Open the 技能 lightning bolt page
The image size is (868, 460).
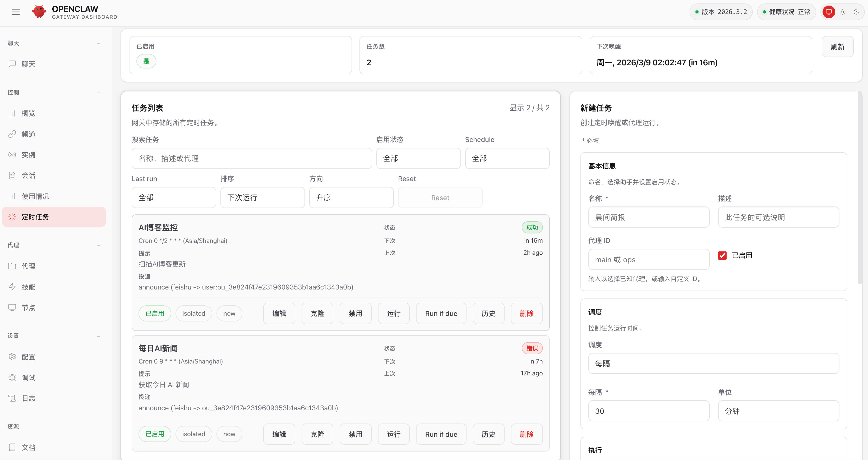click(x=28, y=287)
